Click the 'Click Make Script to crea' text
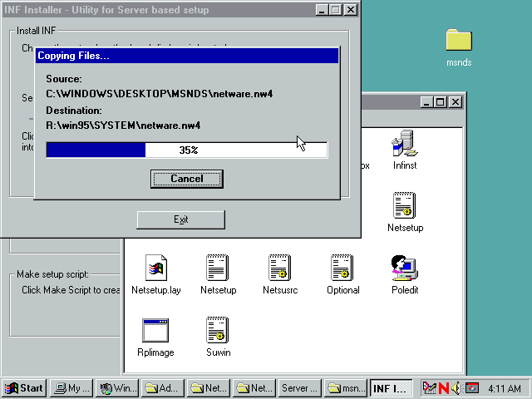The height and width of the screenshot is (399, 532). pyautogui.click(x=71, y=290)
